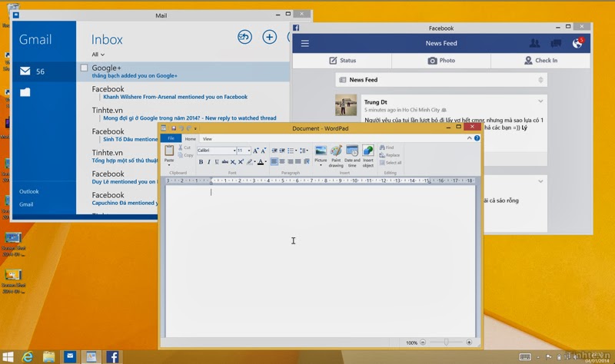Open the folders icon in Mail sidebar

point(25,92)
